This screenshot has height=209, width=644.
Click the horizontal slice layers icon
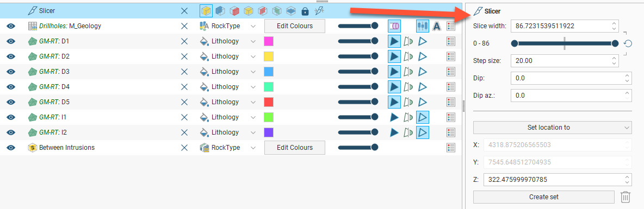pos(291,11)
